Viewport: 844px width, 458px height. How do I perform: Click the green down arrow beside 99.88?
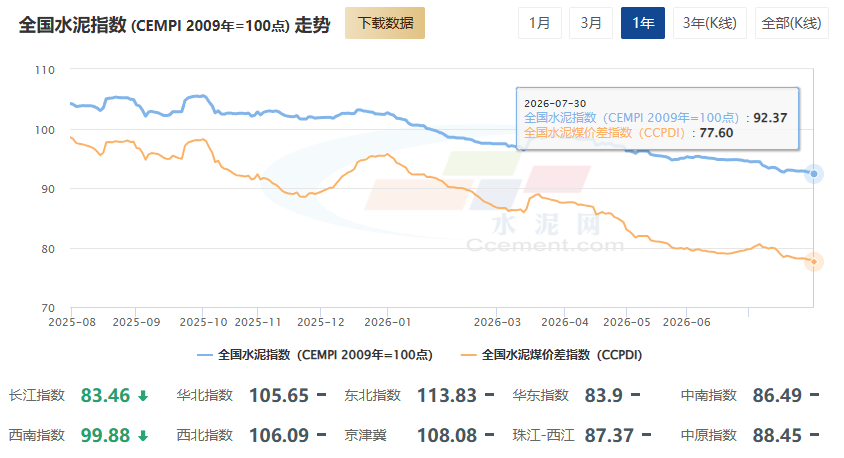143,436
